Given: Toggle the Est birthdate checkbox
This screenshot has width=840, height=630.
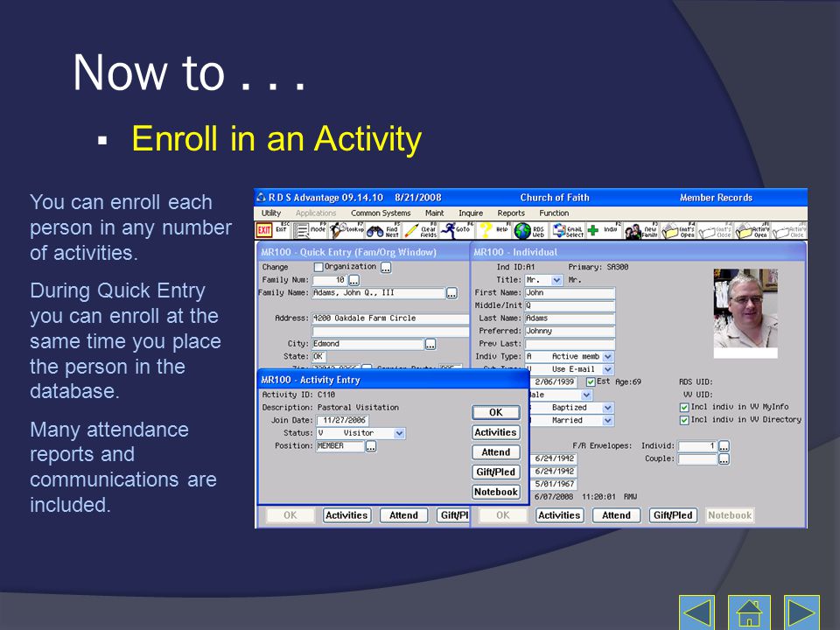Looking at the screenshot, I should (x=591, y=382).
